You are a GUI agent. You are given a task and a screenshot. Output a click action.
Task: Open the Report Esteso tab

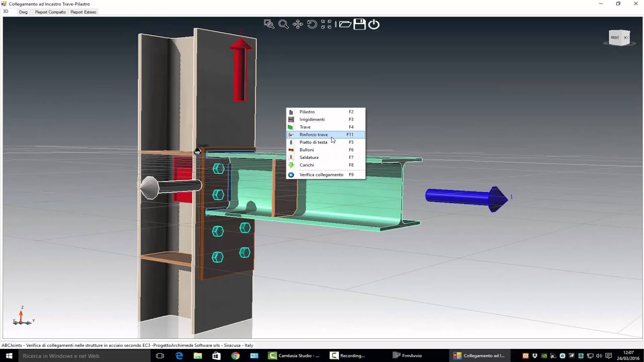coord(83,12)
